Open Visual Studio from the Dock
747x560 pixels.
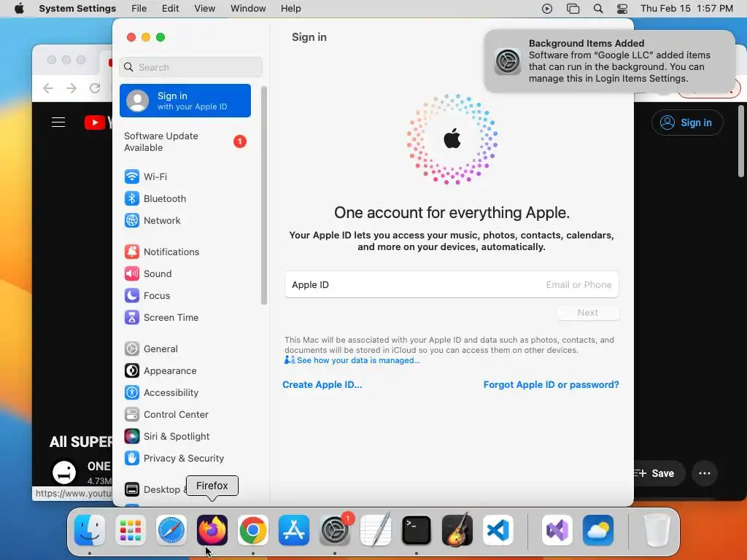[x=557, y=530]
